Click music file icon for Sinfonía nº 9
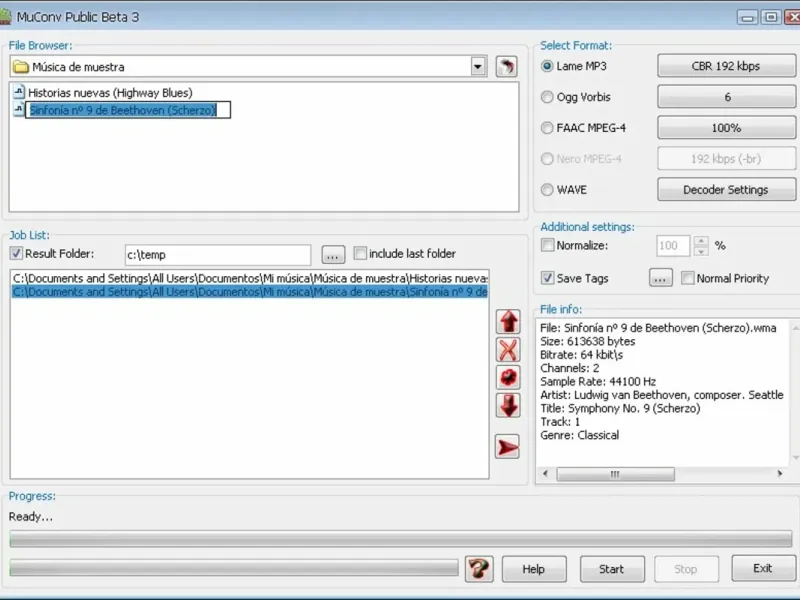Screen dimensions: 800x600 (x=19, y=109)
